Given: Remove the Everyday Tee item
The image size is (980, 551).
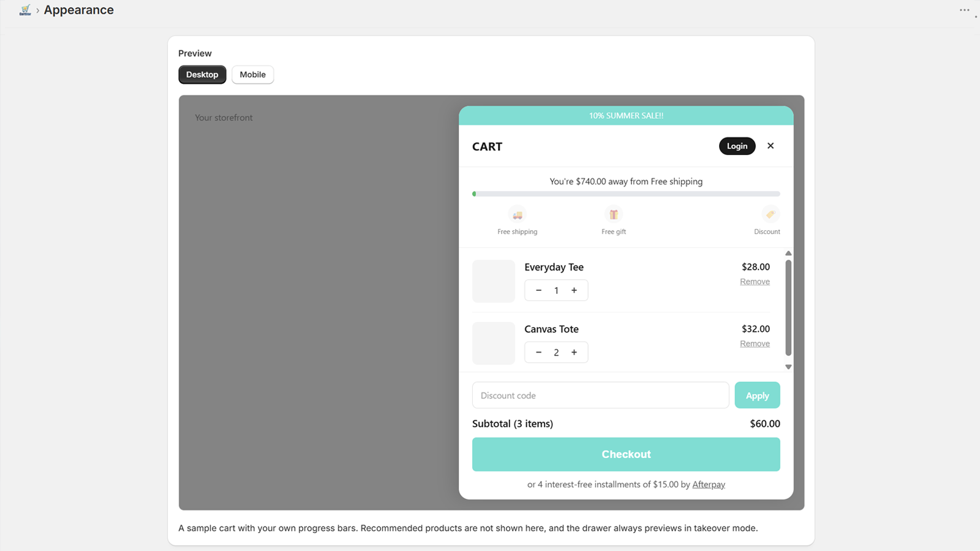Looking at the screenshot, I should 755,282.
